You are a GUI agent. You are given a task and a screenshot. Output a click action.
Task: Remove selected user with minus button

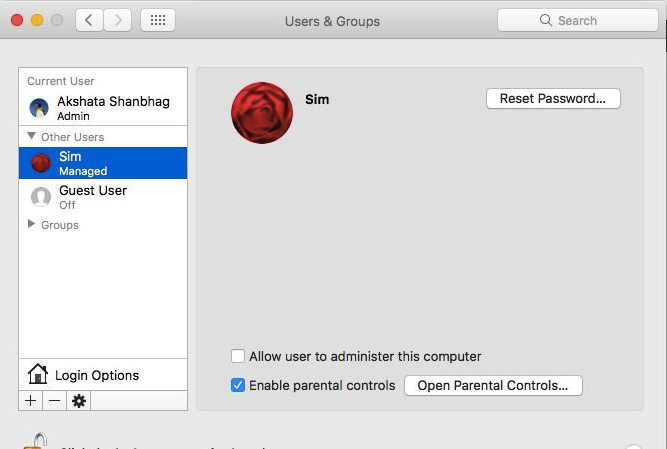pos(54,401)
